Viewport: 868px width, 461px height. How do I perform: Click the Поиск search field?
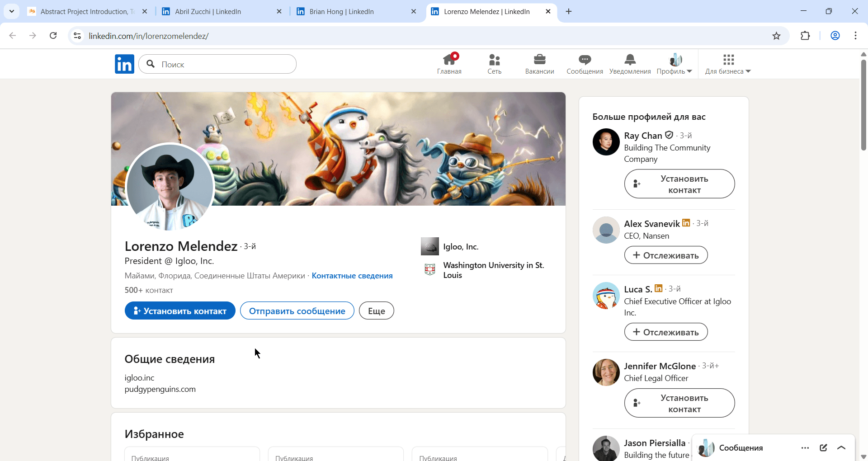217,64
